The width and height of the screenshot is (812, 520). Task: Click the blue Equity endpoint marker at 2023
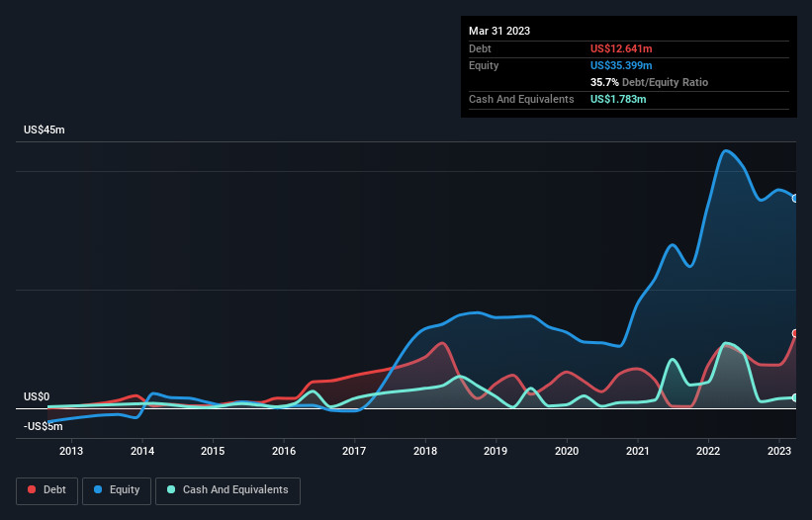pyautogui.click(x=795, y=198)
